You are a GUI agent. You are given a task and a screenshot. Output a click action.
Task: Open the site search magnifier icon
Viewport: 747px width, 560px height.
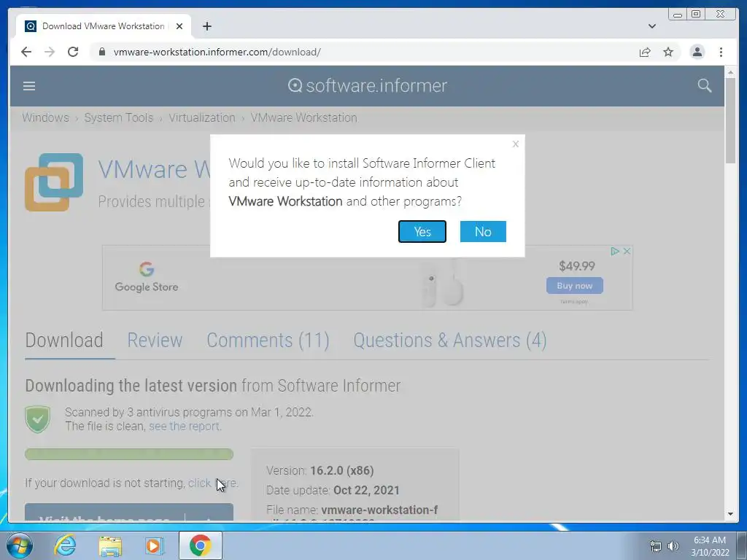point(704,86)
